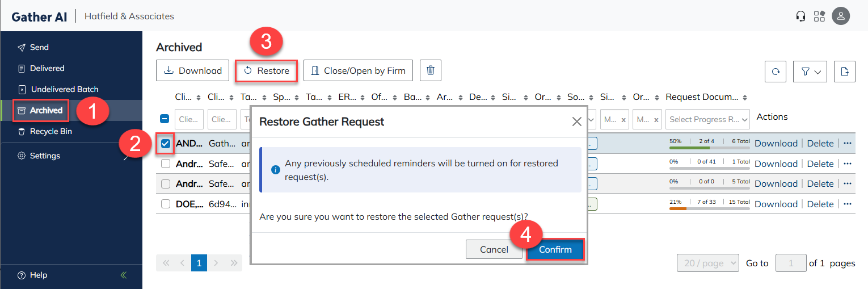Check the DOE row checkbox
Image resolution: width=868 pixels, height=289 pixels.
click(166, 204)
